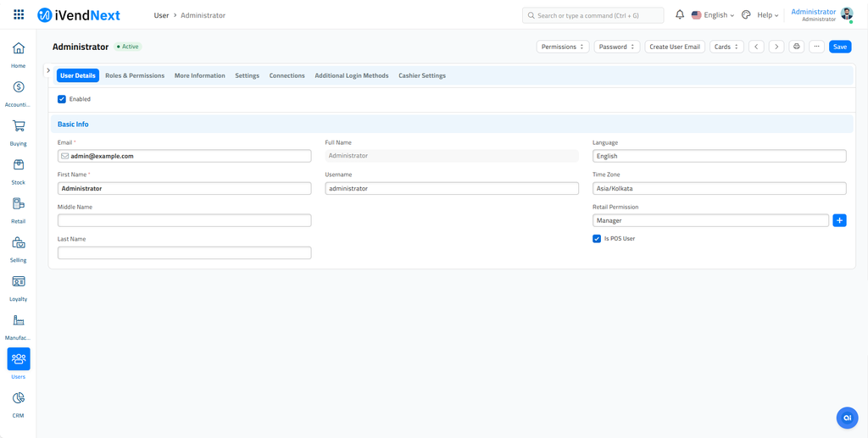Click the Email input field

pos(184,157)
